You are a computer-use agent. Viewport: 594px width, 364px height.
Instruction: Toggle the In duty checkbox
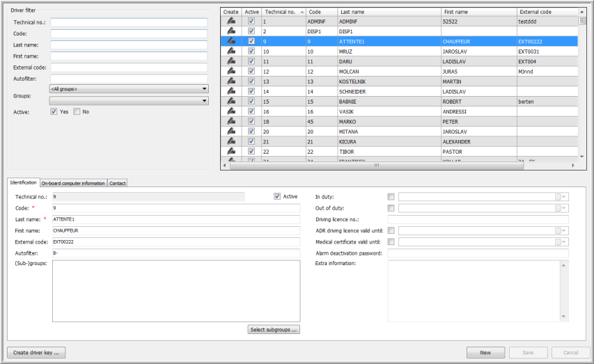tap(391, 197)
